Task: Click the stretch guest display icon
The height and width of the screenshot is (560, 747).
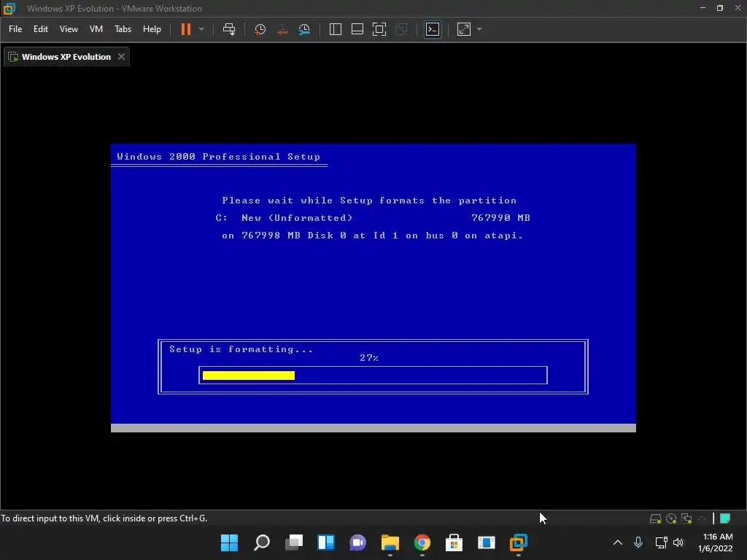Action: (464, 29)
